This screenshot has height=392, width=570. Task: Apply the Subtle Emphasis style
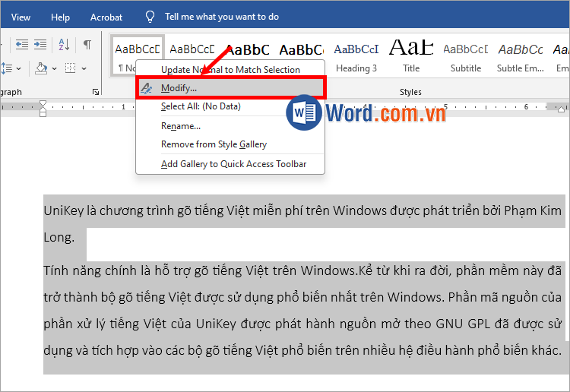pyautogui.click(x=520, y=57)
